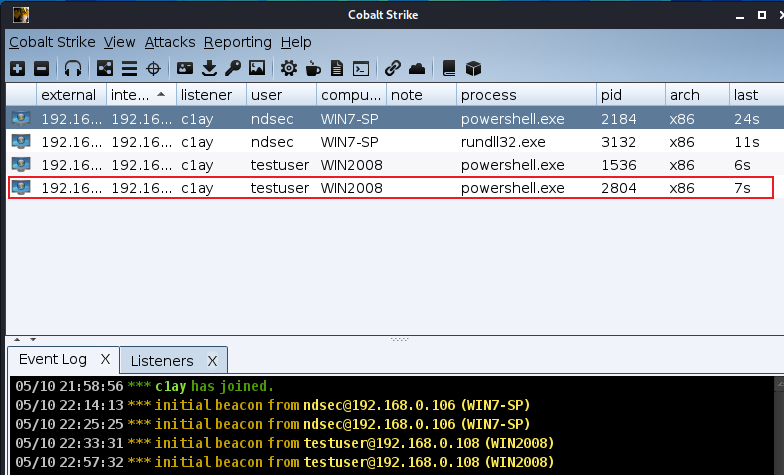
Task: Click the 'clay has joined' log entry
Action: pyautogui.click(x=144, y=386)
